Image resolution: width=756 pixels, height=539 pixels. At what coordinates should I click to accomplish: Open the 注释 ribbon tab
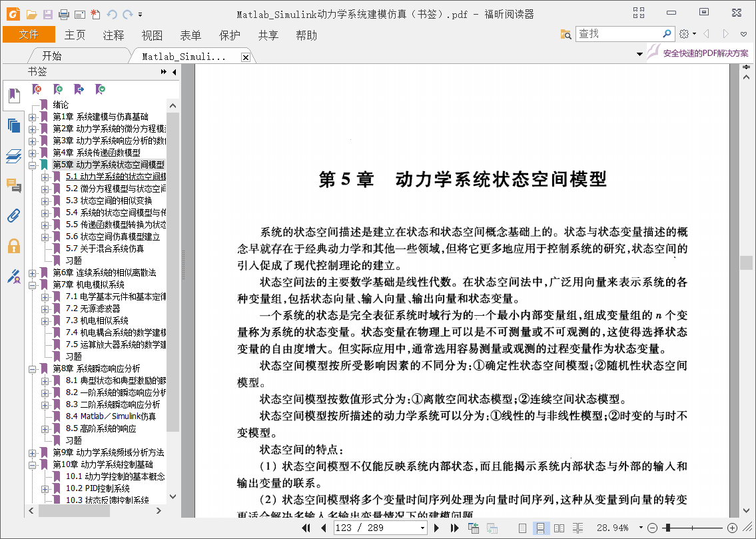click(113, 35)
